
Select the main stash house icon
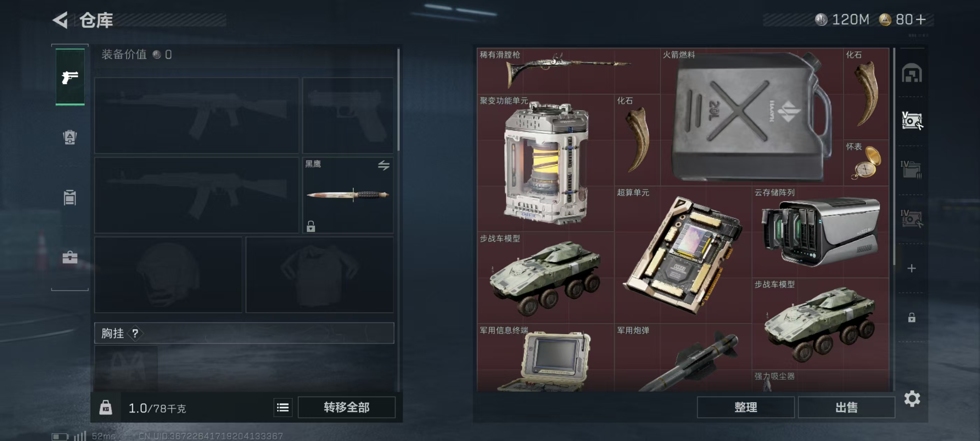(911, 73)
